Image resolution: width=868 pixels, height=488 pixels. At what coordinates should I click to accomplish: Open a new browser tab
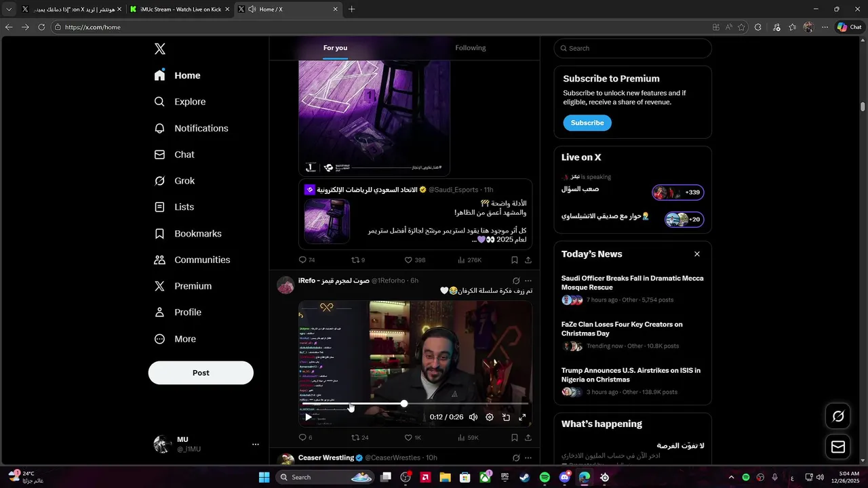click(351, 9)
